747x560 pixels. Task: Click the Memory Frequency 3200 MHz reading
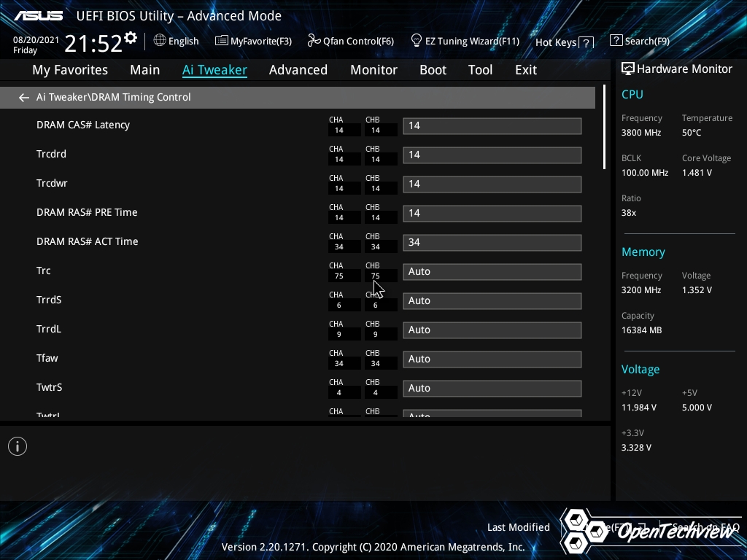coord(641,290)
